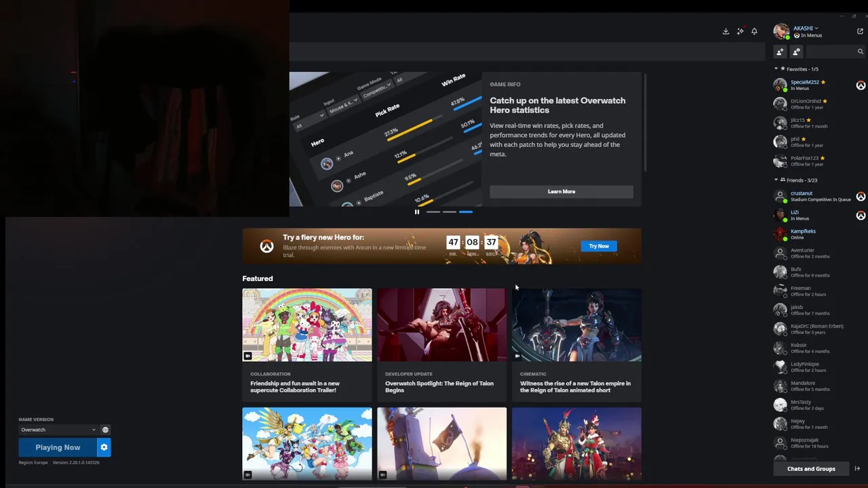Jump to the second carousel slide indicator
The height and width of the screenshot is (488, 868).
[450, 212]
